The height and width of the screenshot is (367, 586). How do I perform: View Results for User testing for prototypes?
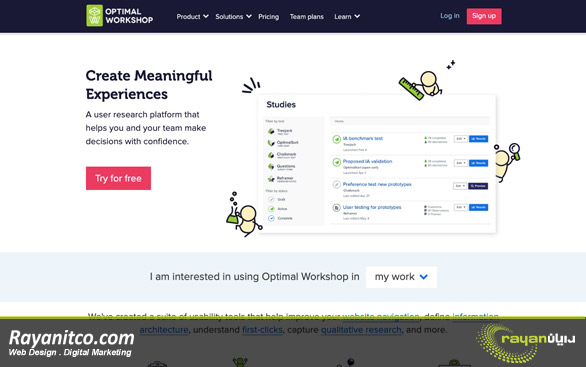[x=478, y=207]
